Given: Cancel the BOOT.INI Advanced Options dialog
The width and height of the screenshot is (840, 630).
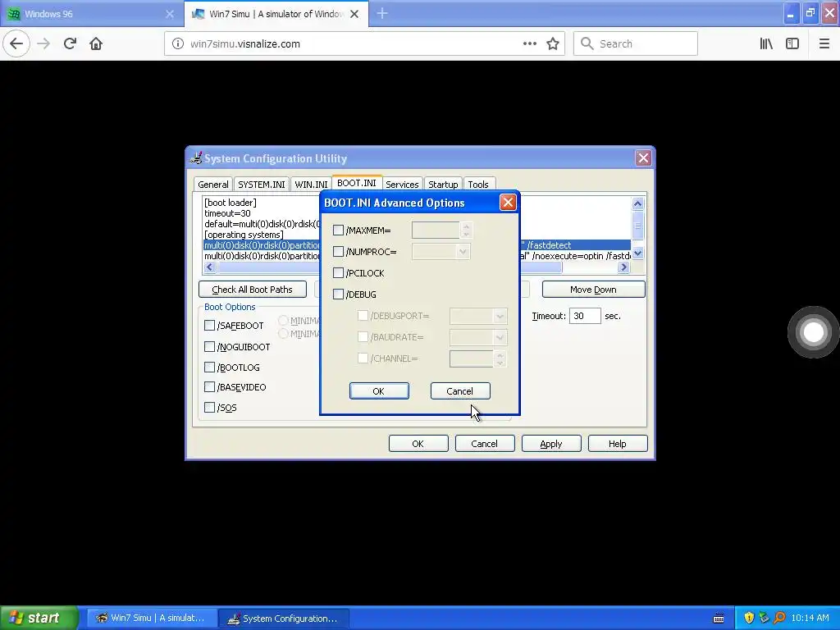Looking at the screenshot, I should coord(459,391).
